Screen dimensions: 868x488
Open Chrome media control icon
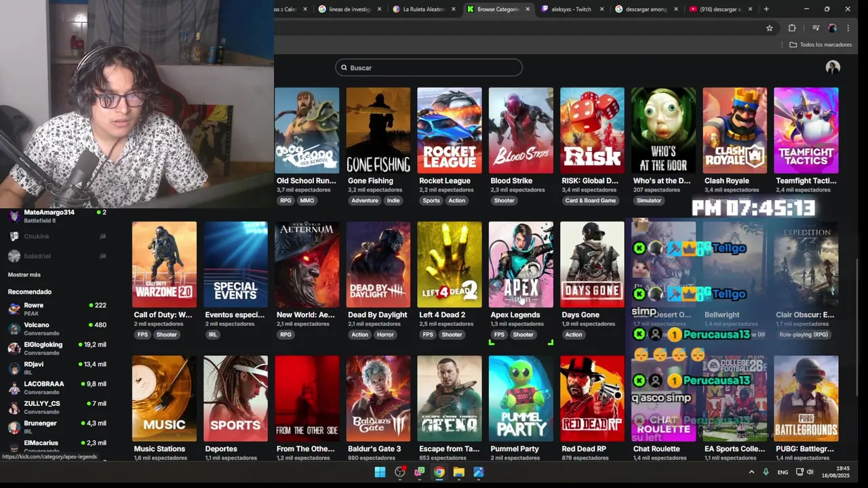coord(816,28)
